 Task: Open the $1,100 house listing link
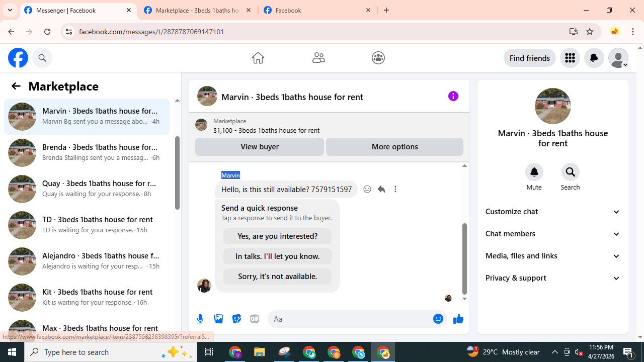point(267,130)
